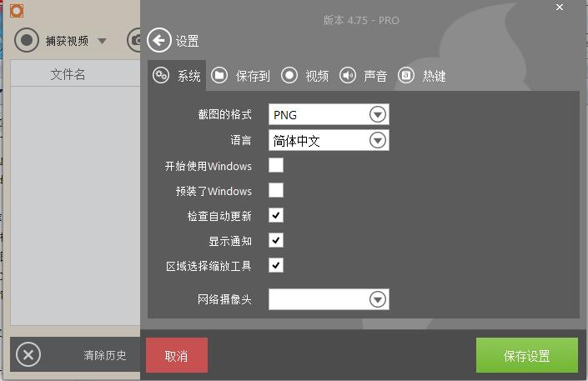This screenshot has width=588, height=381.
Task: Switch to the 热键 tab
Action: [x=422, y=75]
